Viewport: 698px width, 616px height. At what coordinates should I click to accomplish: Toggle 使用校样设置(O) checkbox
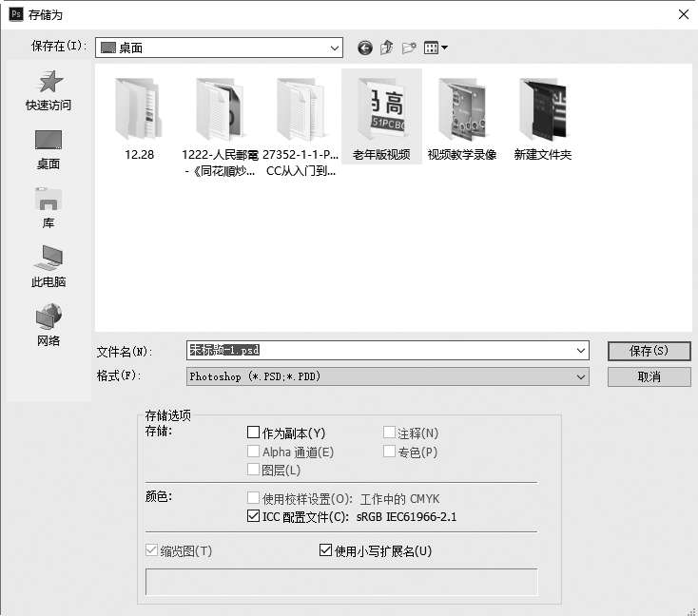click(253, 497)
